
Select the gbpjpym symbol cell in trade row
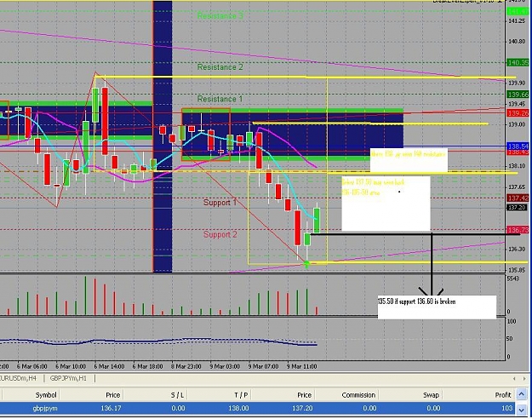coord(45,408)
